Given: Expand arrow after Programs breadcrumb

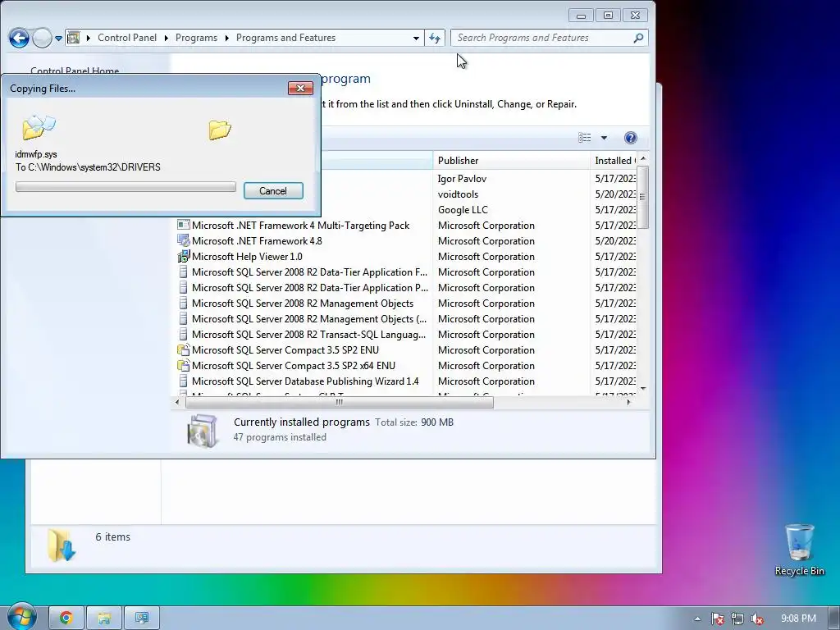Looking at the screenshot, I should coord(226,38).
